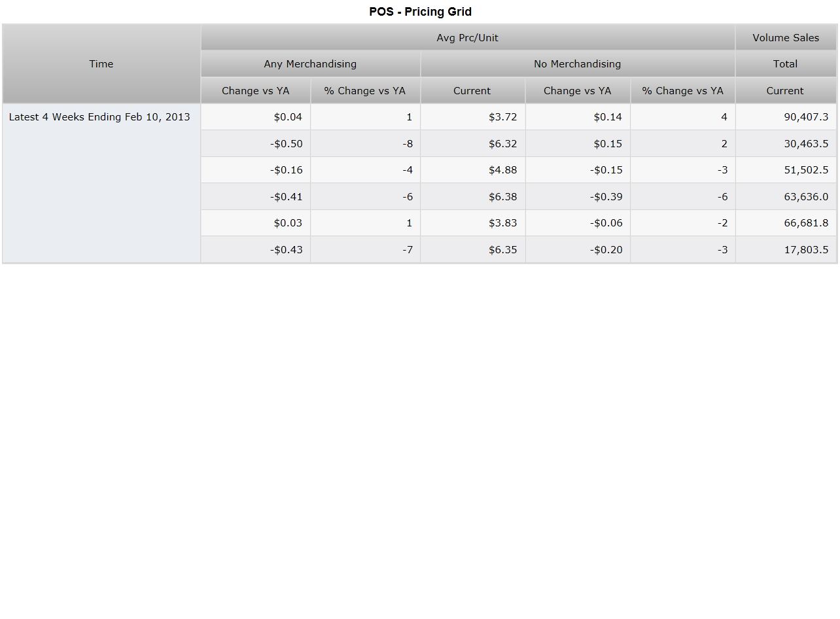The height and width of the screenshot is (619, 840).
Task: Click the $0.15 change cell
Action: coord(578,144)
